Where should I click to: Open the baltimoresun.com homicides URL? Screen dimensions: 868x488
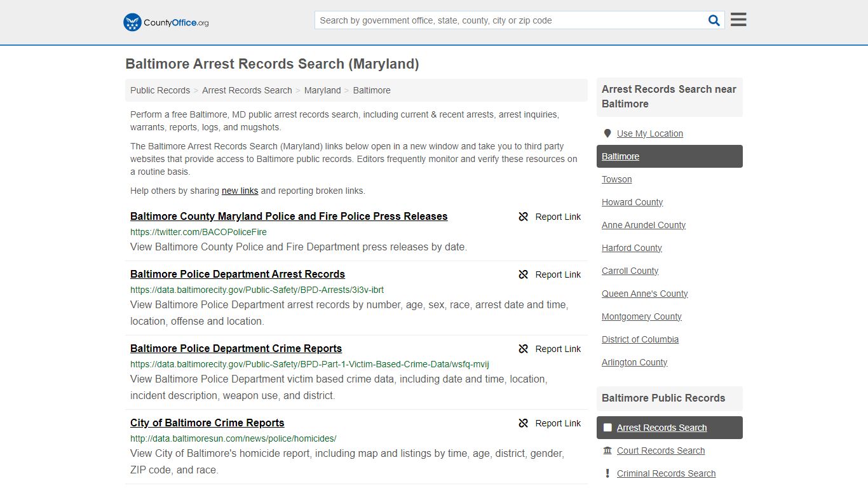click(233, 438)
